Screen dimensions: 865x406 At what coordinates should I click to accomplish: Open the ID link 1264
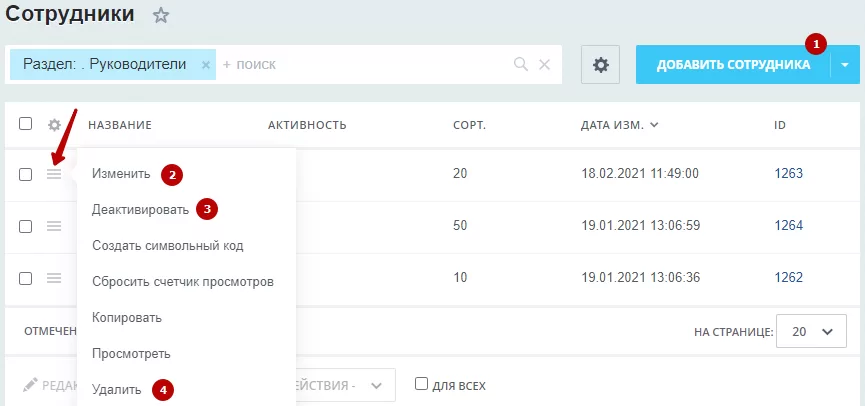click(x=789, y=226)
